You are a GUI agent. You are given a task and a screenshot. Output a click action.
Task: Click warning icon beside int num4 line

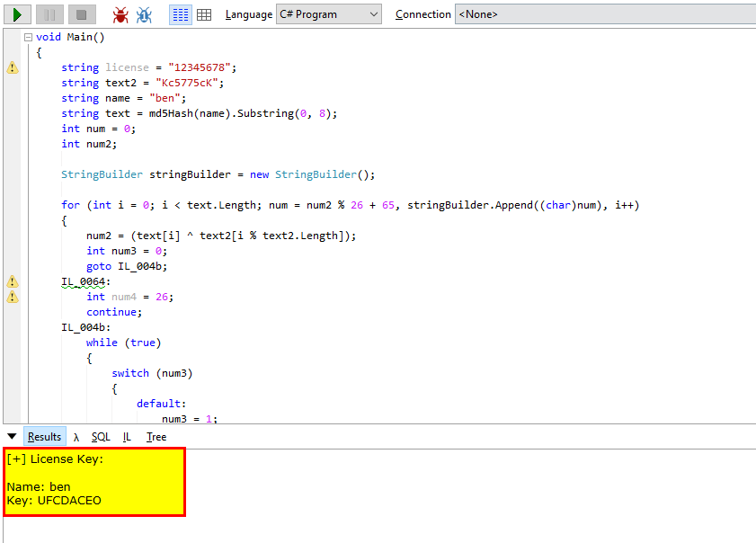coord(13,297)
